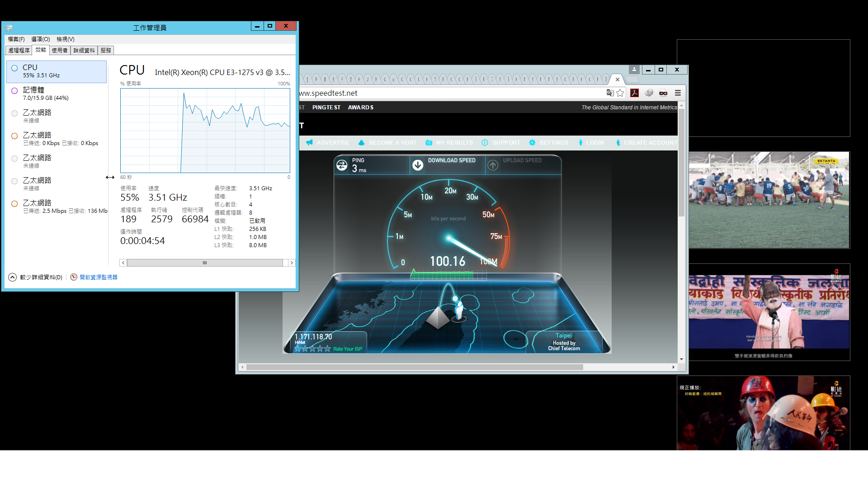Click the Ping arrows icon

(342, 165)
